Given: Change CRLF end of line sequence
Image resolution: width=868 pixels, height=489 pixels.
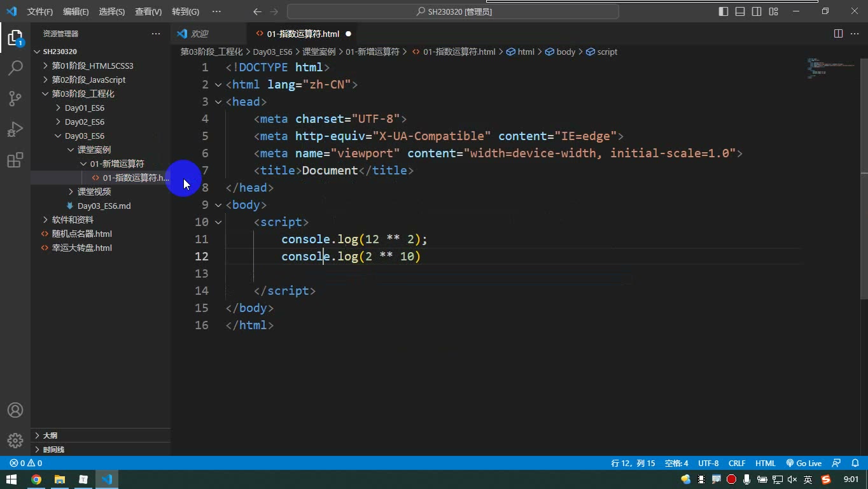Looking at the screenshot, I should click(x=737, y=464).
